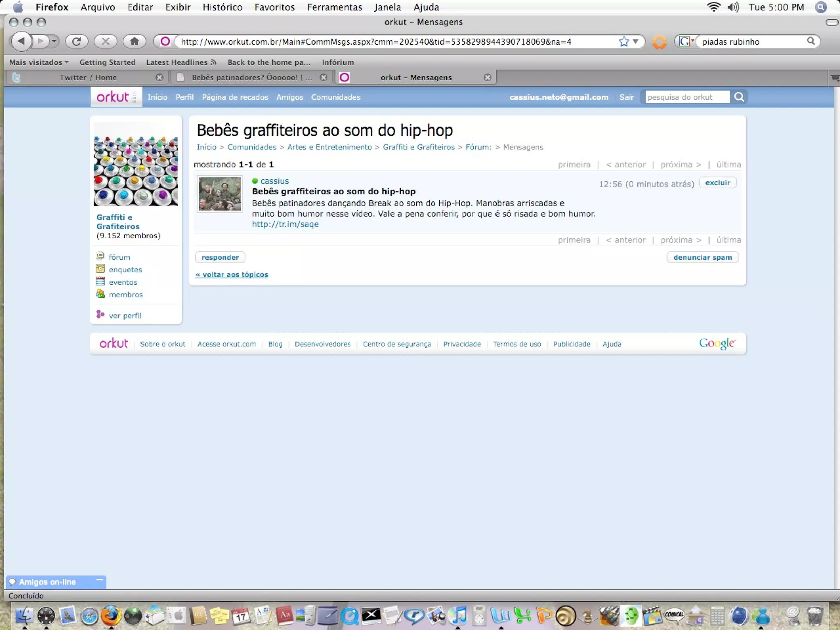Click the browser Reload button
The width and height of the screenshot is (840, 630).
click(x=76, y=41)
